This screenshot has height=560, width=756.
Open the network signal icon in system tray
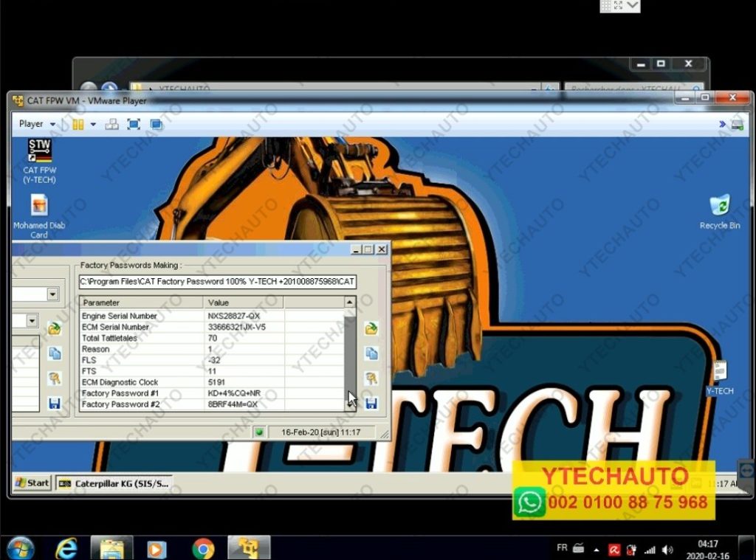pos(650,550)
